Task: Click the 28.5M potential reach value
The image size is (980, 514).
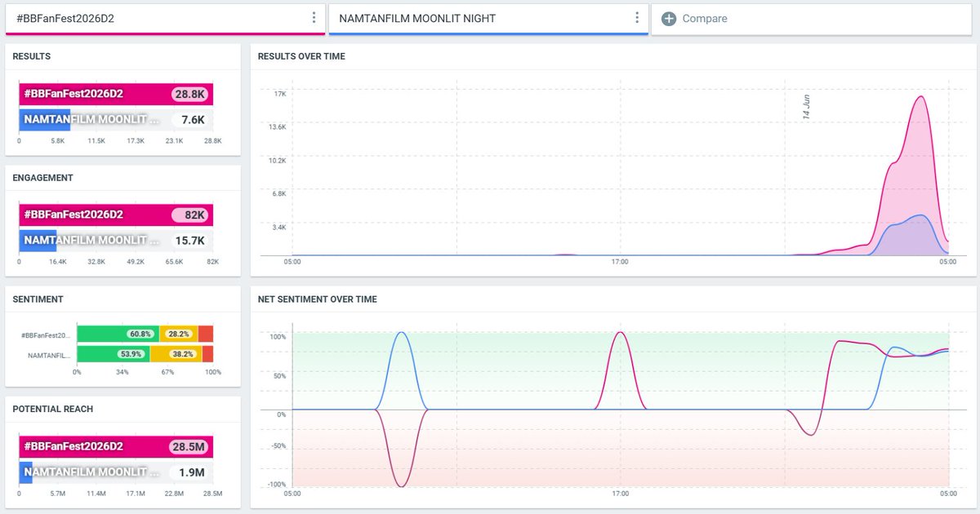Action: [x=190, y=447]
